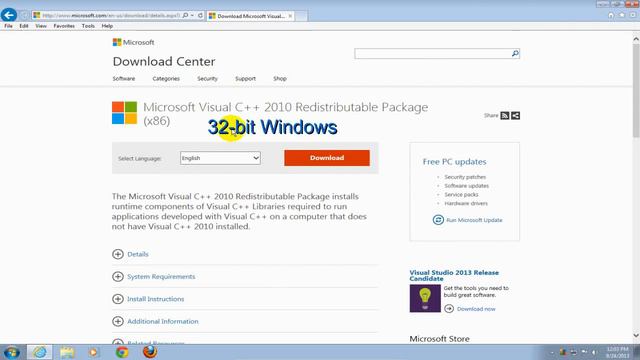
Task: Open the Favorites menu
Action: [x=64, y=26]
